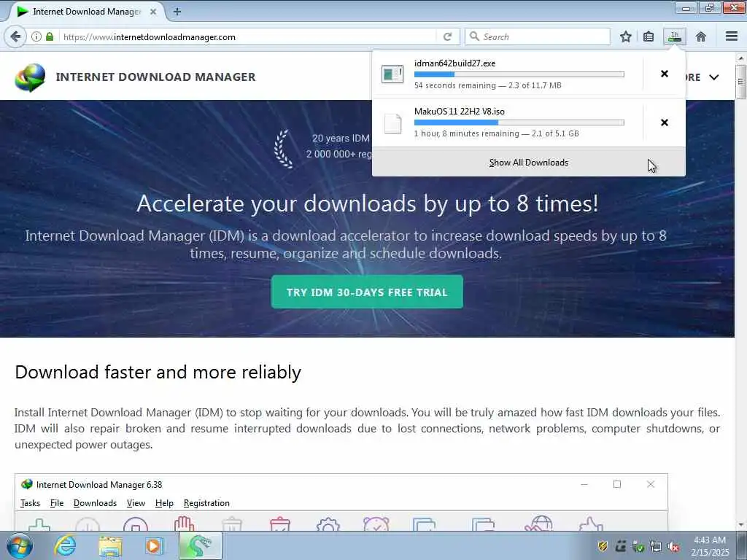The width and height of the screenshot is (747, 560).
Task: Select the Internet Download Manager browser tab
Action: click(86, 12)
